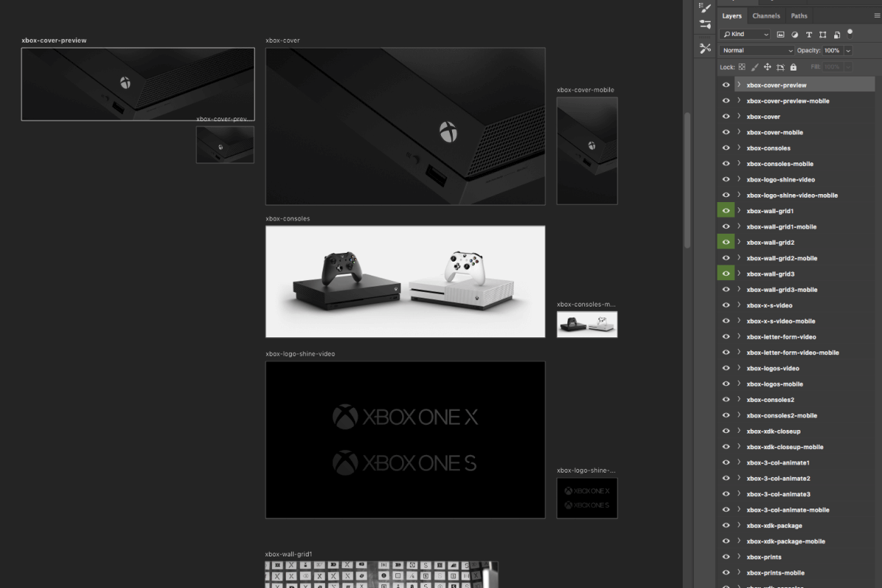Click the canvas vertical scrollbar thumb

(x=687, y=180)
